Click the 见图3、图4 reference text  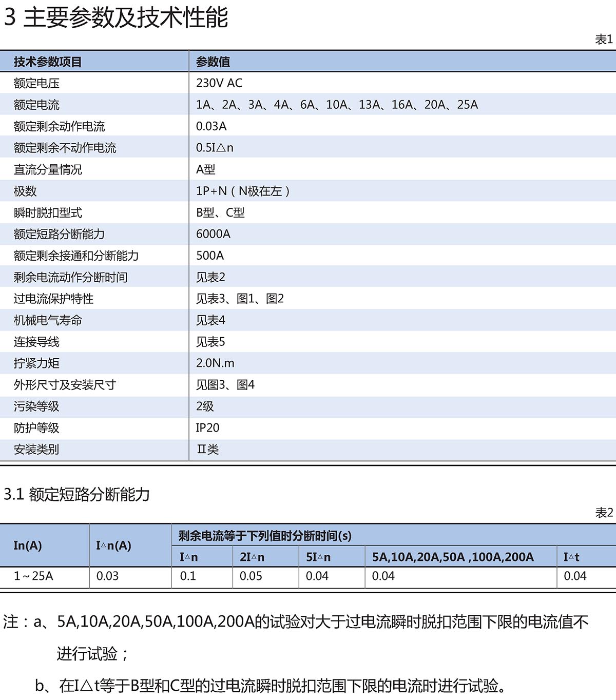225,385
